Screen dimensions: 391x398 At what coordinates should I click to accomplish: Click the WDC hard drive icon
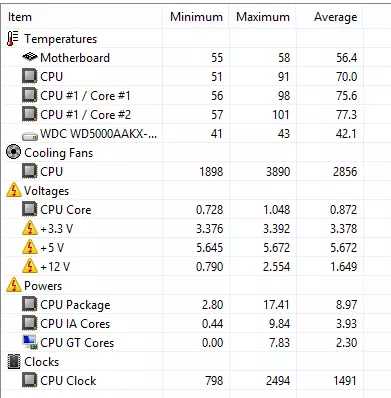pyautogui.click(x=30, y=136)
